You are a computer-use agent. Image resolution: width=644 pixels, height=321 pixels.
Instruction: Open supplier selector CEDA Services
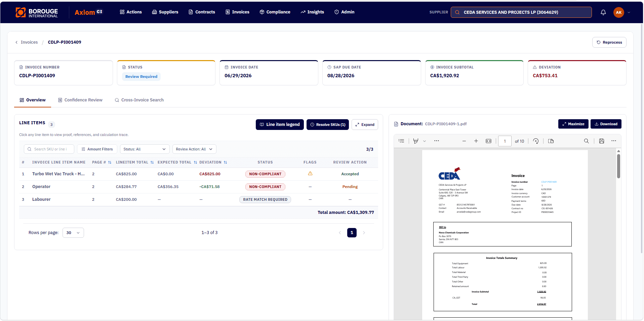click(x=521, y=12)
